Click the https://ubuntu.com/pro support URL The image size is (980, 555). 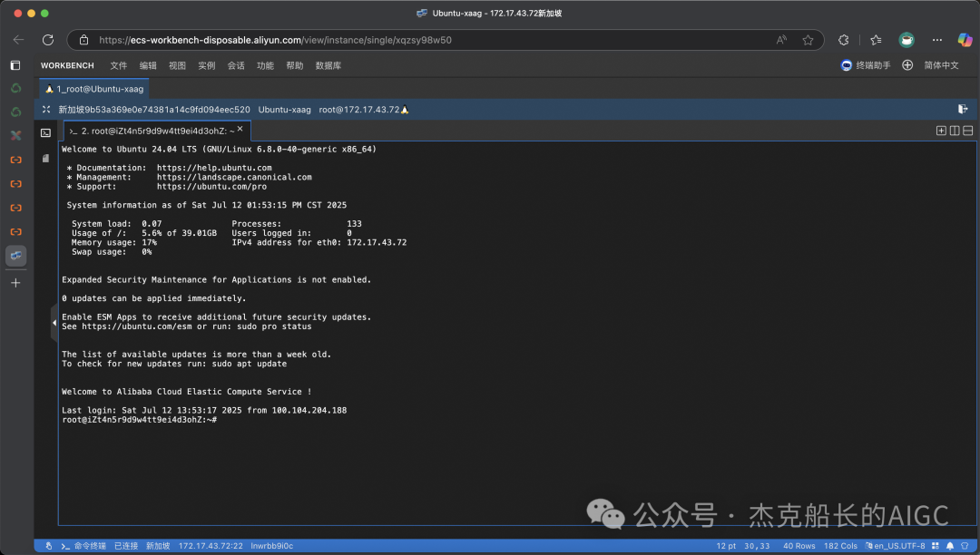211,187
